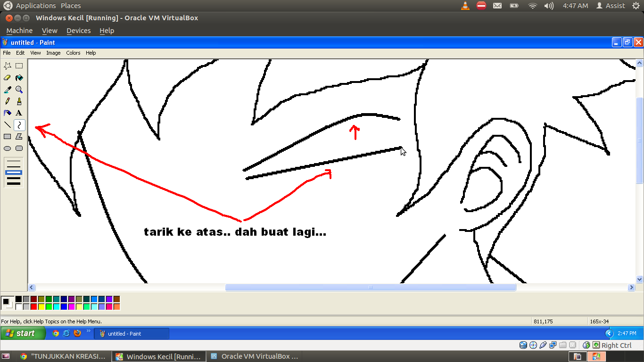This screenshot has height=362, width=644.
Task: Click untitled - Paint taskbar button
Action: [132, 334]
